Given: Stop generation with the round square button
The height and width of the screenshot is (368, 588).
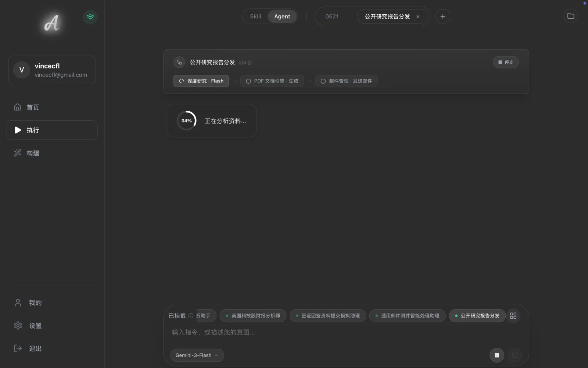Looking at the screenshot, I should pyautogui.click(x=497, y=355).
